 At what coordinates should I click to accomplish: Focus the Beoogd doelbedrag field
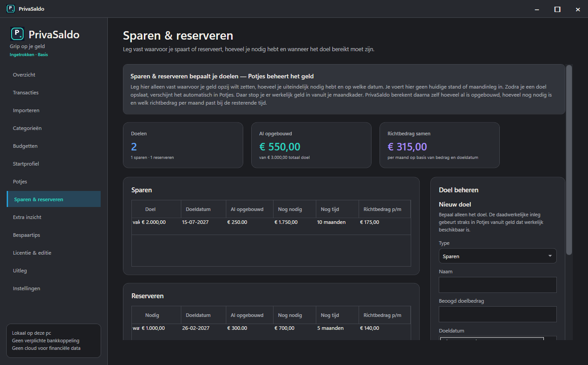498,314
